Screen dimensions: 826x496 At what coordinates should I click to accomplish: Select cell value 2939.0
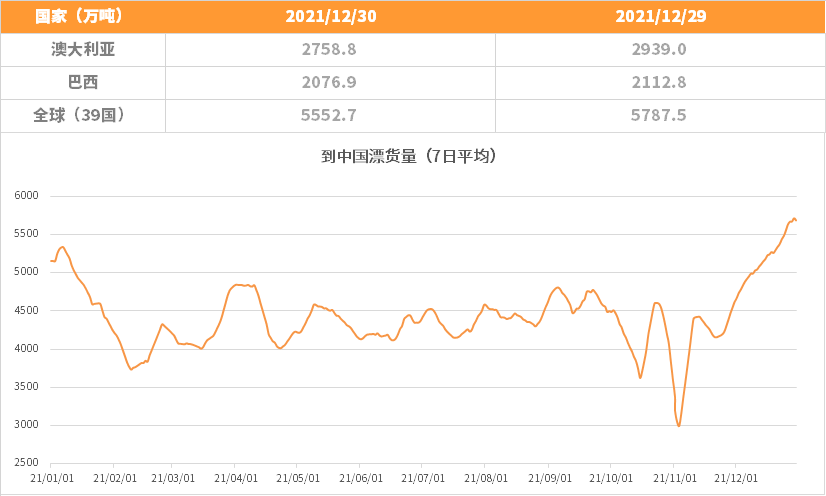coord(659,49)
